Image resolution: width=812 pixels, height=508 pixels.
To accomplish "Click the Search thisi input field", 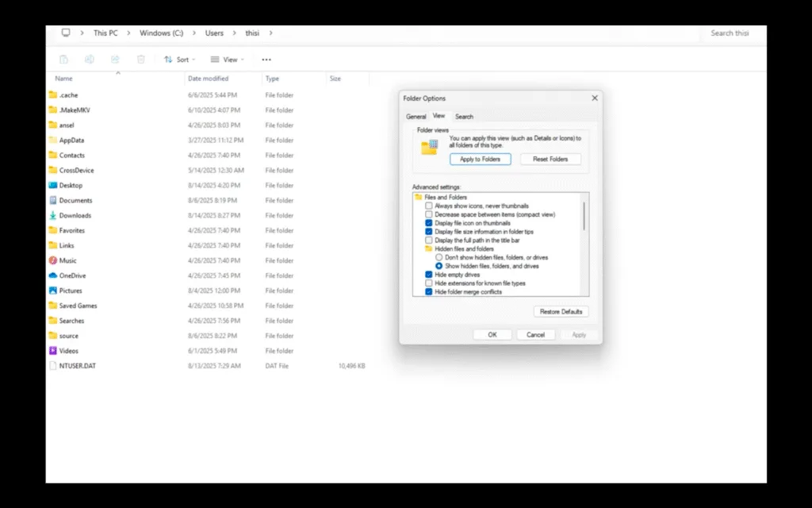I will click(x=730, y=33).
